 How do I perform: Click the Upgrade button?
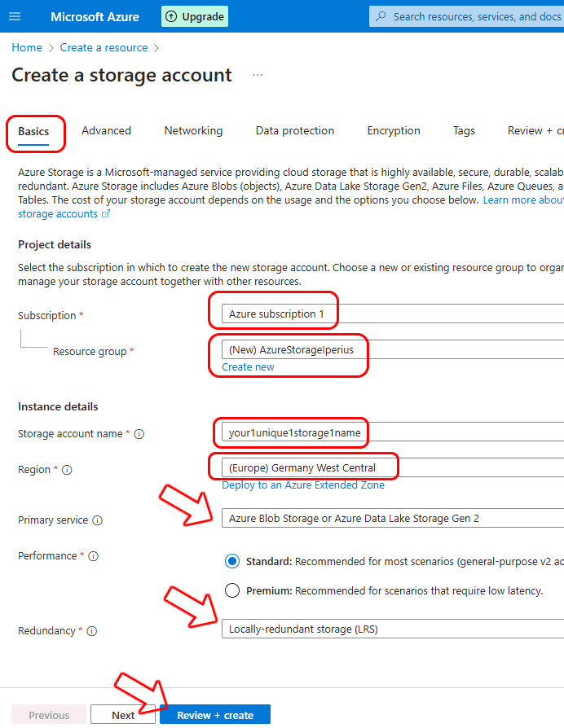coord(195,17)
